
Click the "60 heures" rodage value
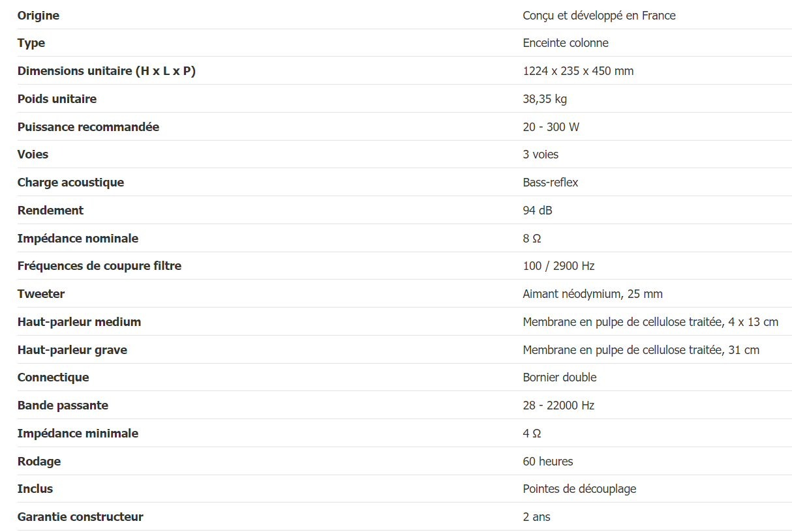547,462
